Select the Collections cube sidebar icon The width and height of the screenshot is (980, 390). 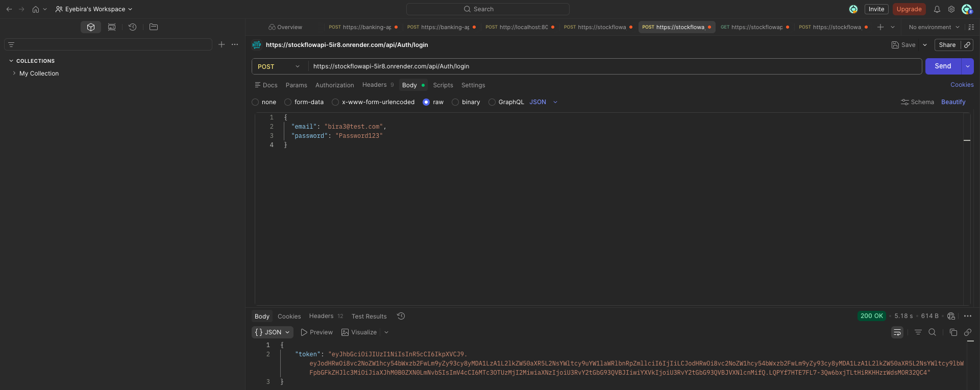pos(91,27)
